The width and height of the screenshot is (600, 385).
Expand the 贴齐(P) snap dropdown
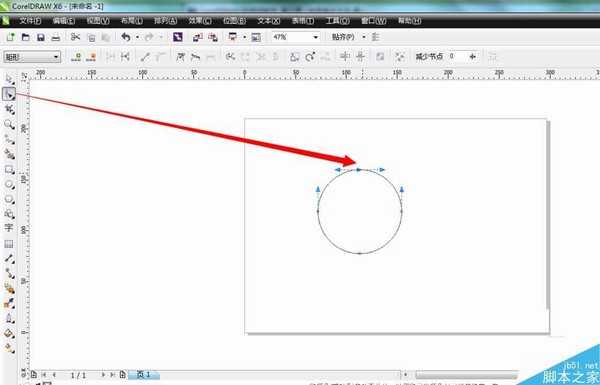364,37
